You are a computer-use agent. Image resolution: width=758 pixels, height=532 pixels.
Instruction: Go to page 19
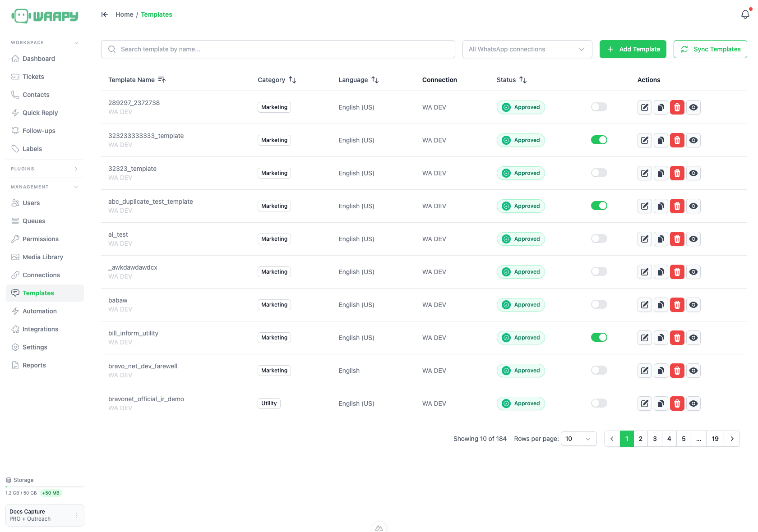coord(715,439)
